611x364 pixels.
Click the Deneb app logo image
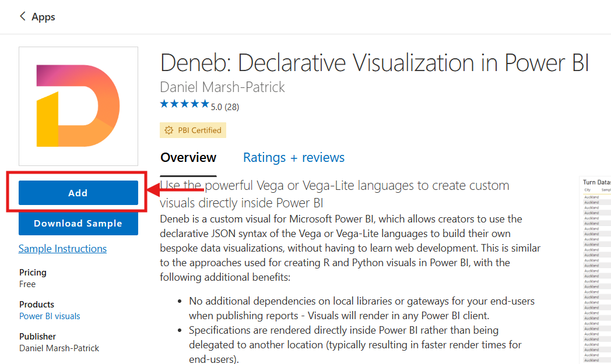[78, 106]
